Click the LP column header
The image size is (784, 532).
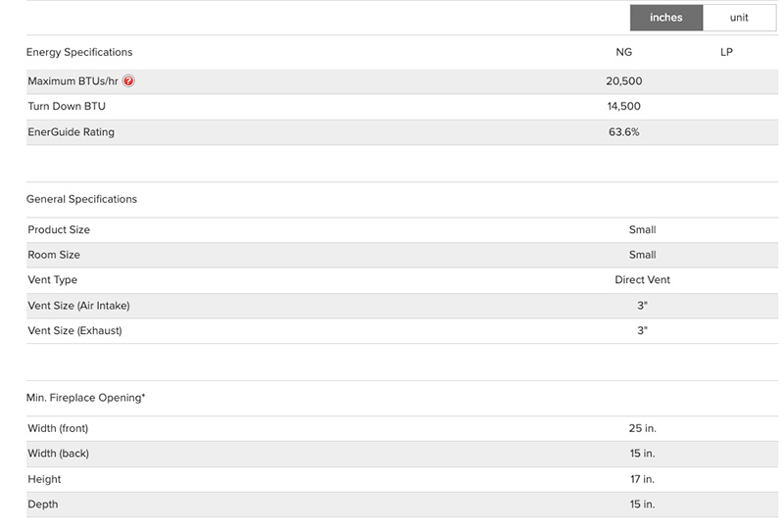(x=726, y=52)
